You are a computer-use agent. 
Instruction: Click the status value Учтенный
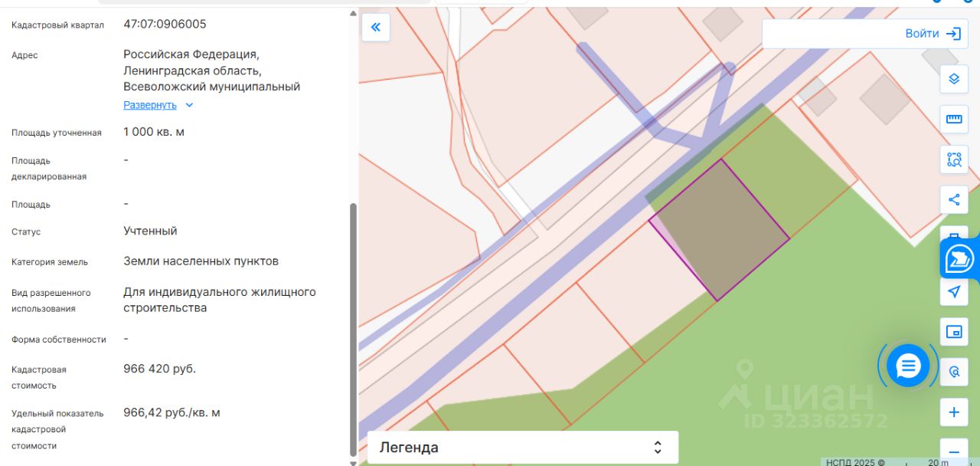tap(150, 231)
